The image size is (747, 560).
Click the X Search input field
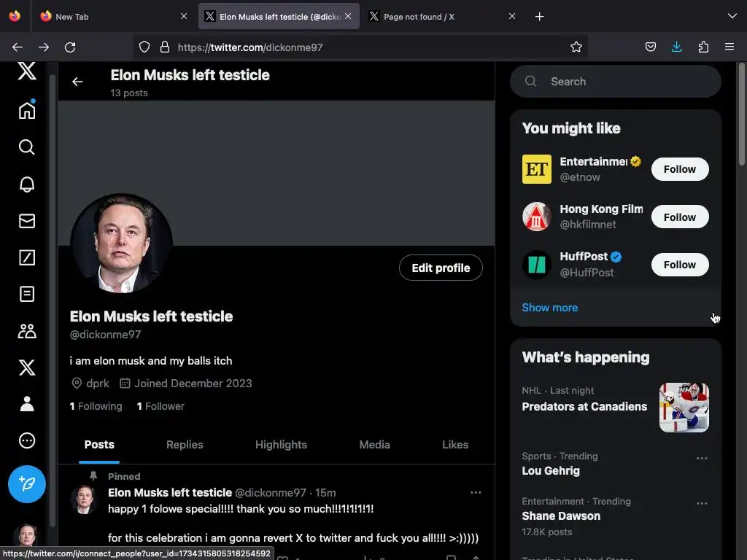(616, 82)
